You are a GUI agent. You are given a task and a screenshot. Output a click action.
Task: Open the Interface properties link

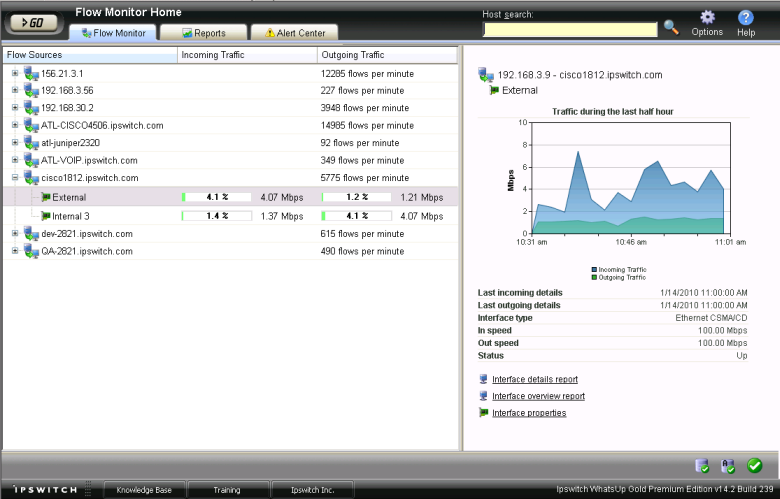pos(529,413)
